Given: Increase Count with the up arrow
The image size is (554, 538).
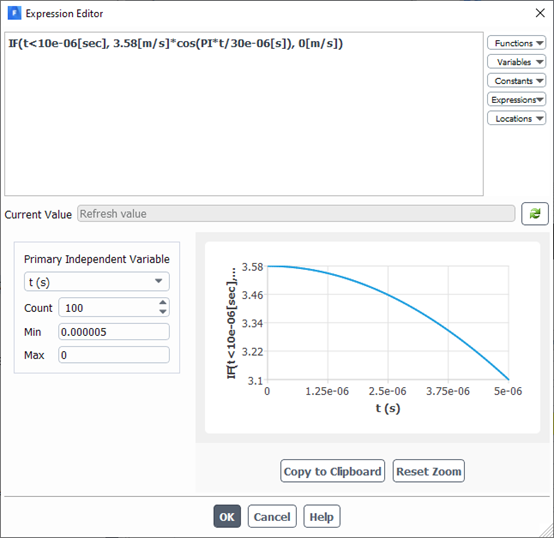Looking at the screenshot, I should pyautogui.click(x=163, y=303).
